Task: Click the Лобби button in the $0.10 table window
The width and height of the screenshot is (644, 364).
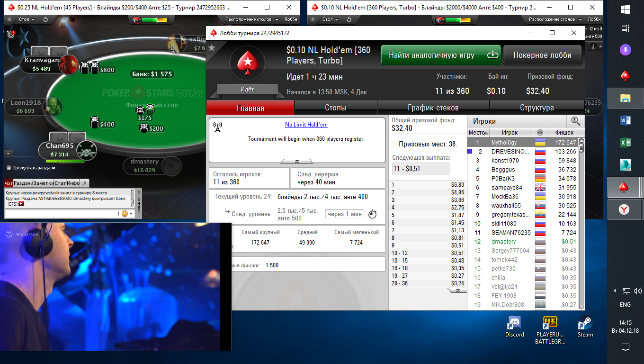Action: 593,19
